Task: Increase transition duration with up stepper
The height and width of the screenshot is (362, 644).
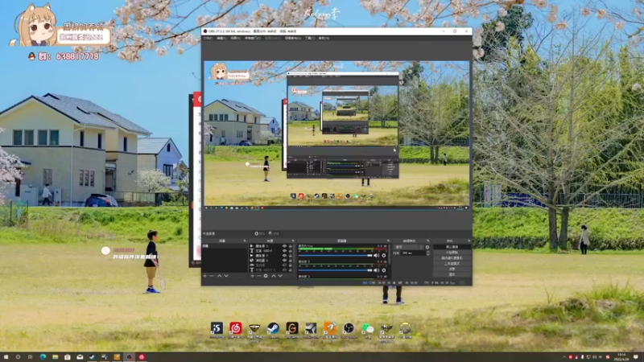Action: pos(428,252)
